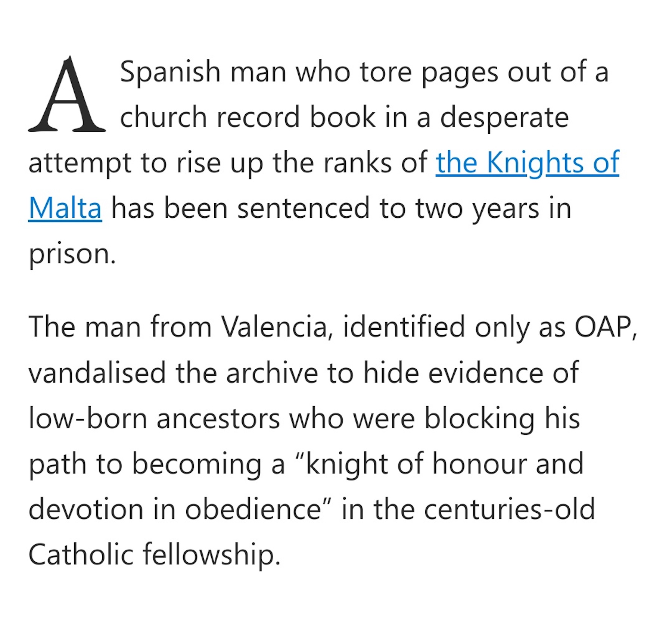Open the Knights of Malta link
Image resolution: width=672 pixels, height=643 pixels.
[x=527, y=163]
